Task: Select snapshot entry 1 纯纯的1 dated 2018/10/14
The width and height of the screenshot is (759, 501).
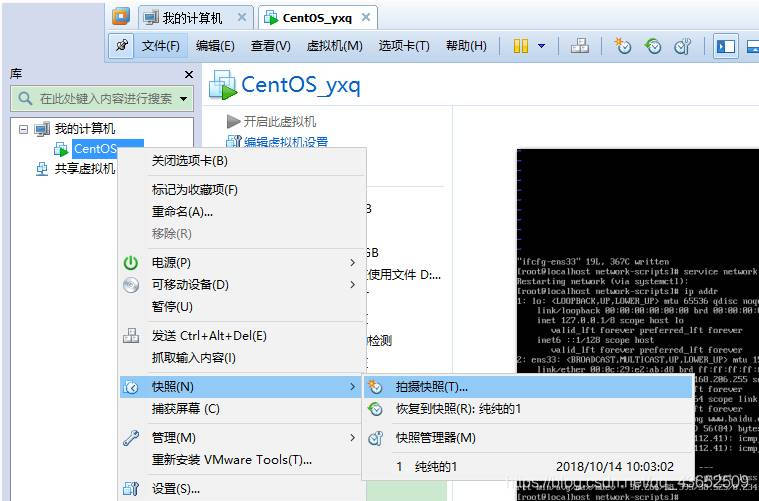Action: point(529,467)
